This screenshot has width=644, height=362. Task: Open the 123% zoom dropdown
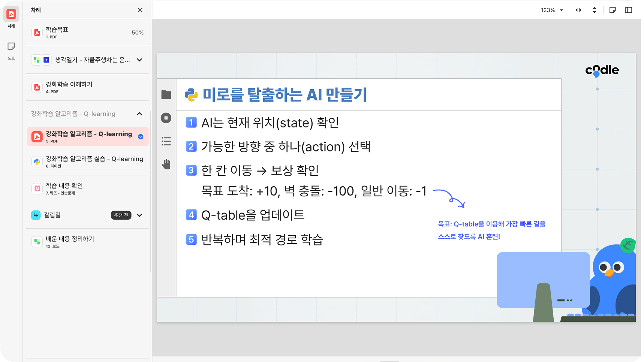pyautogui.click(x=552, y=10)
